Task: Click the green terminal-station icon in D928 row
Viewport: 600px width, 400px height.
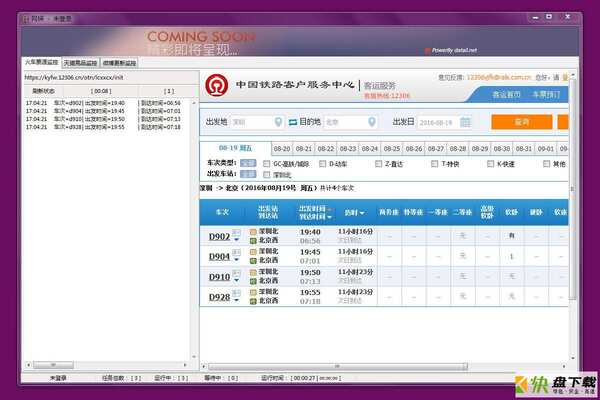Action: point(253,301)
